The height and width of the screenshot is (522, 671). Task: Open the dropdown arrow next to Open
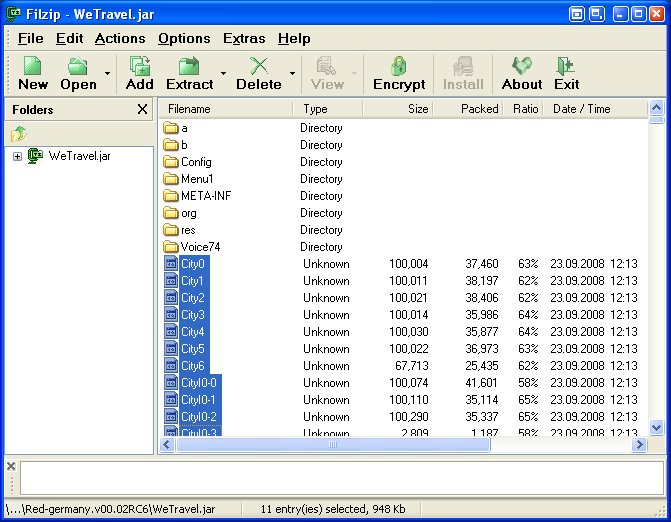point(107,73)
